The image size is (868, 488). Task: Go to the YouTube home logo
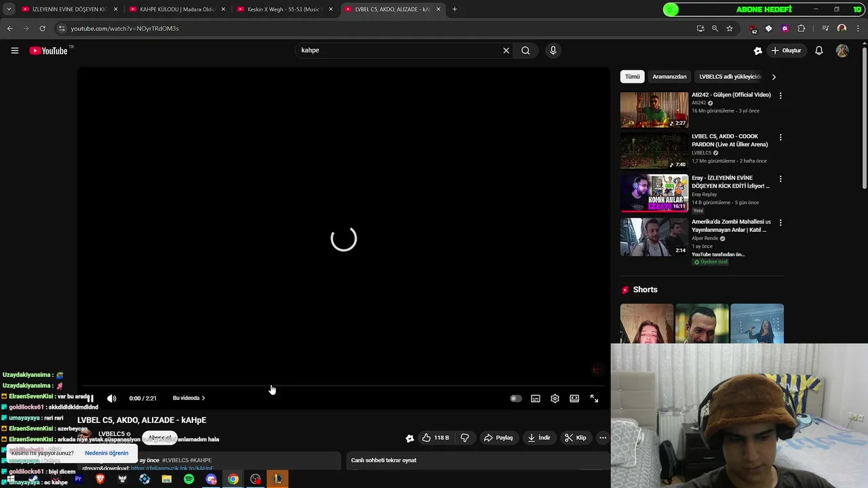49,51
